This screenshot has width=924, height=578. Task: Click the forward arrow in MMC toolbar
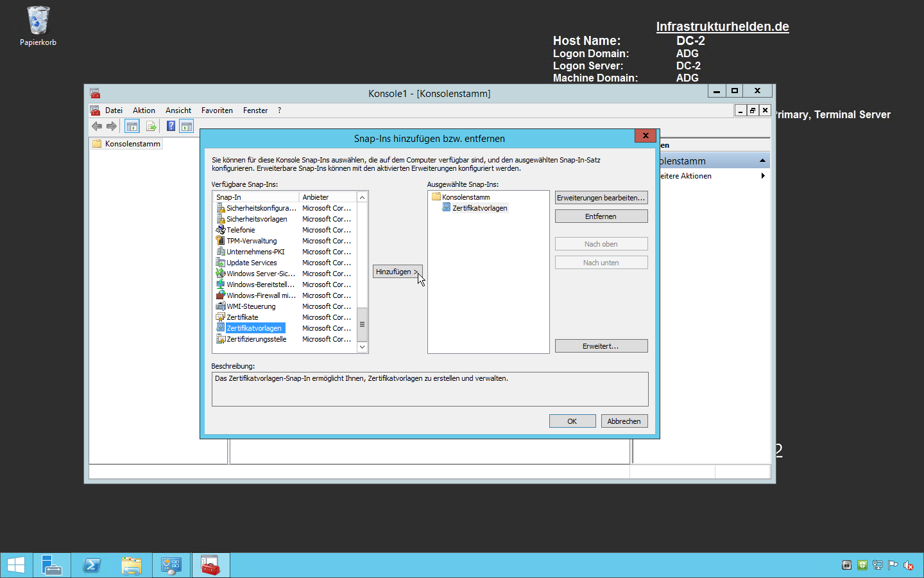[112, 127]
